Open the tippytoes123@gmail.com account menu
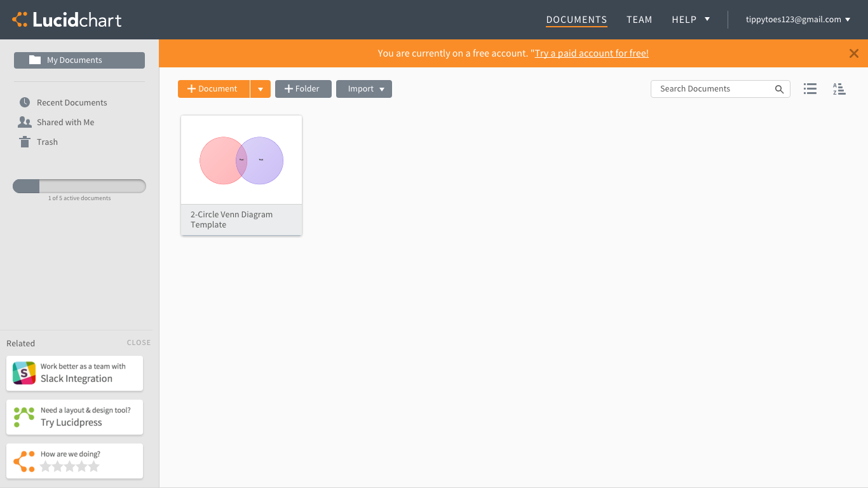The image size is (868, 488). tap(798, 20)
